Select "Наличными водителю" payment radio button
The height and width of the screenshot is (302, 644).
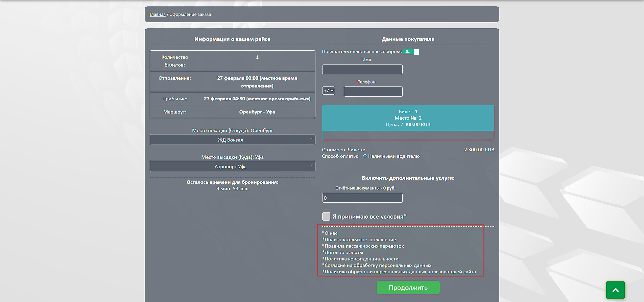[x=365, y=156]
